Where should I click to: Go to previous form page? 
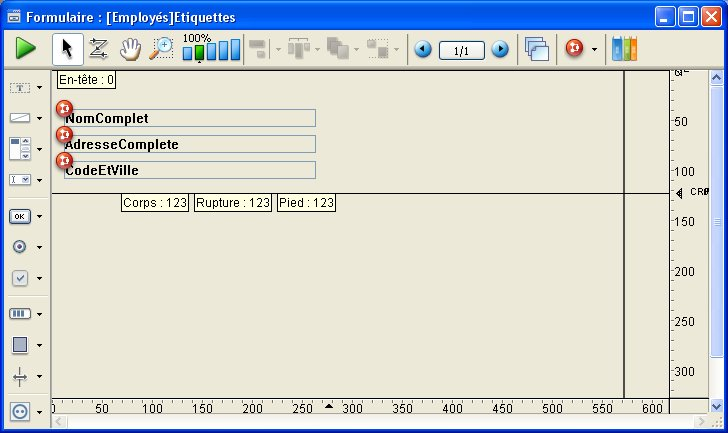(x=423, y=48)
